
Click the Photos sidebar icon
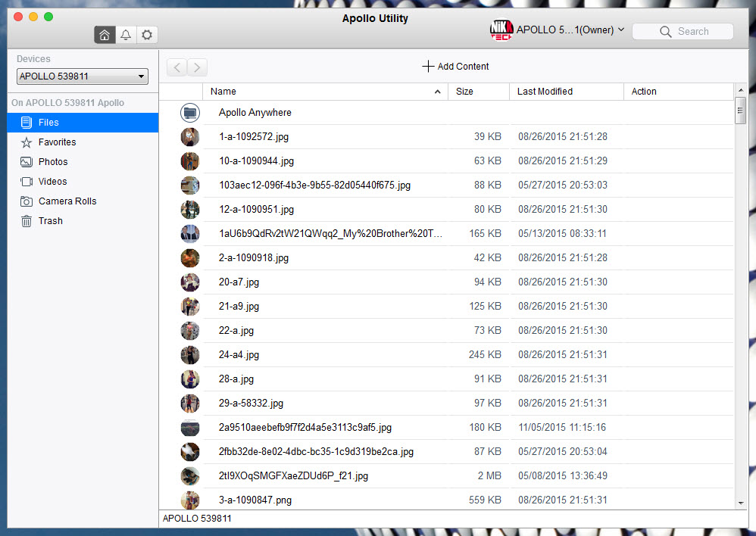[27, 162]
